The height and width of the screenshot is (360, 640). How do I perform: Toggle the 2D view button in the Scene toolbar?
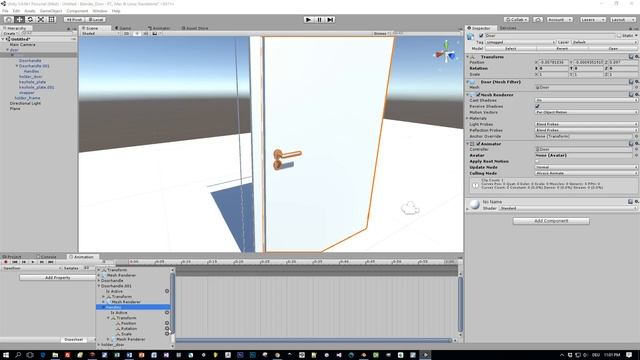click(x=127, y=33)
